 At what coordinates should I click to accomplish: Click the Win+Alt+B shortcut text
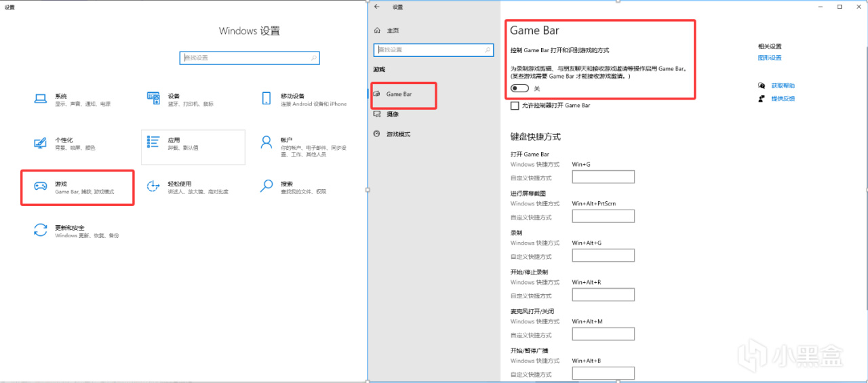pos(587,361)
